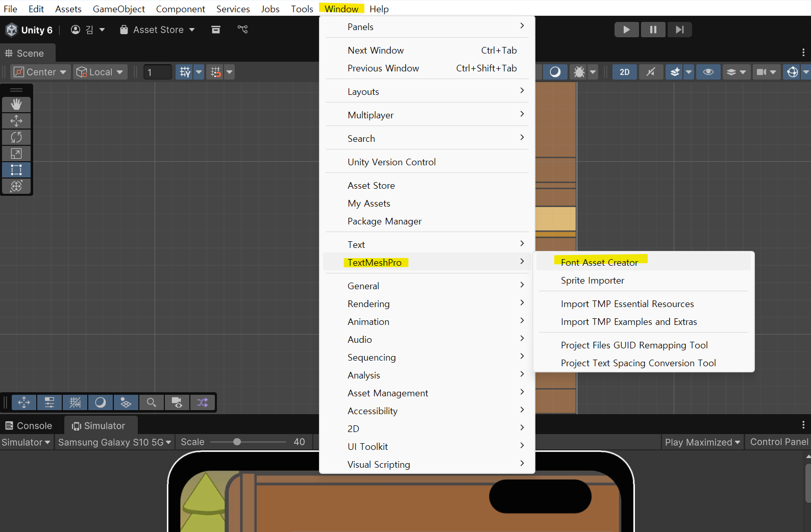Click the overlay shading circle icon
The width and height of the screenshot is (811, 532).
pyautogui.click(x=101, y=402)
